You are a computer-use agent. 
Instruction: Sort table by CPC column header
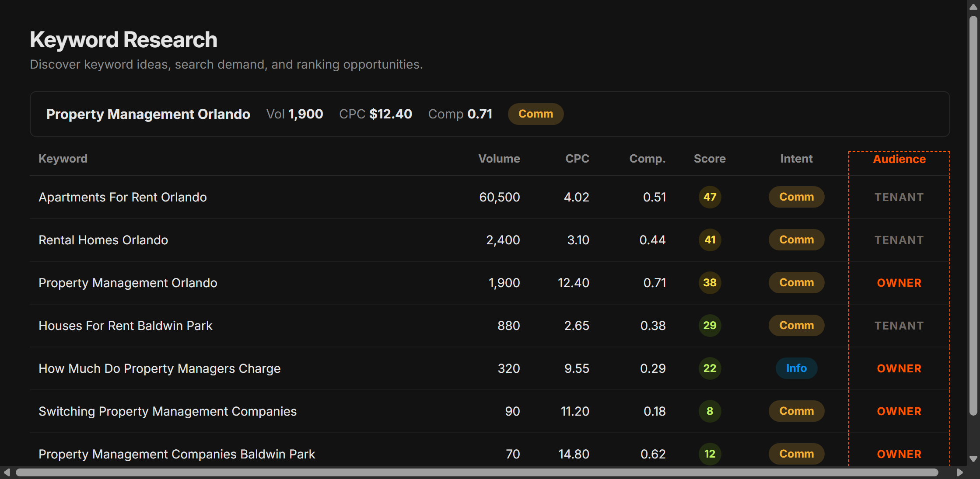[577, 159]
